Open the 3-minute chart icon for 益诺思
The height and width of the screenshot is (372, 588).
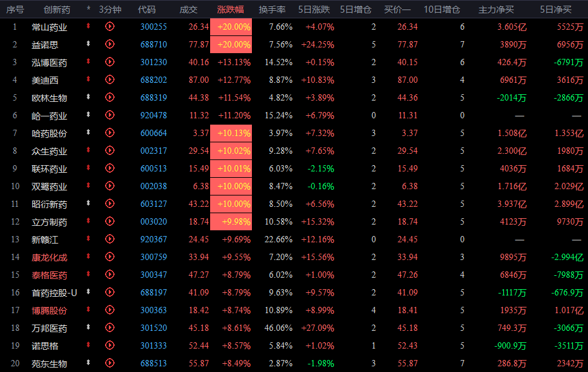click(109, 44)
